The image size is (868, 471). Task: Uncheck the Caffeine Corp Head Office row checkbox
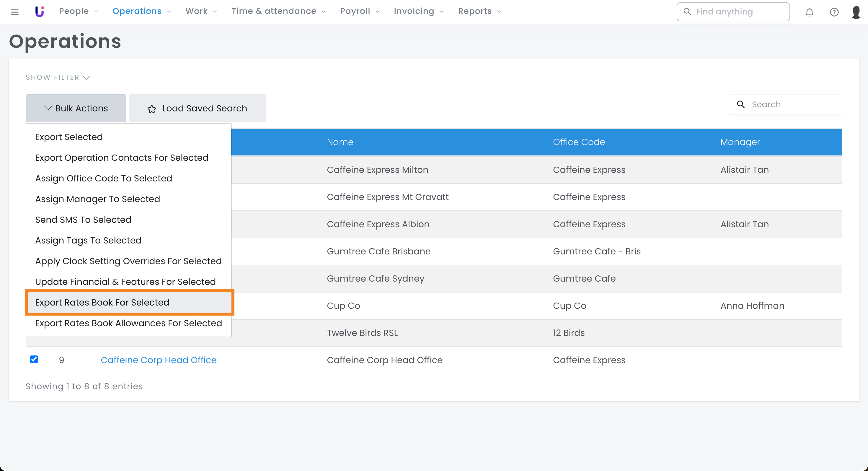click(34, 359)
